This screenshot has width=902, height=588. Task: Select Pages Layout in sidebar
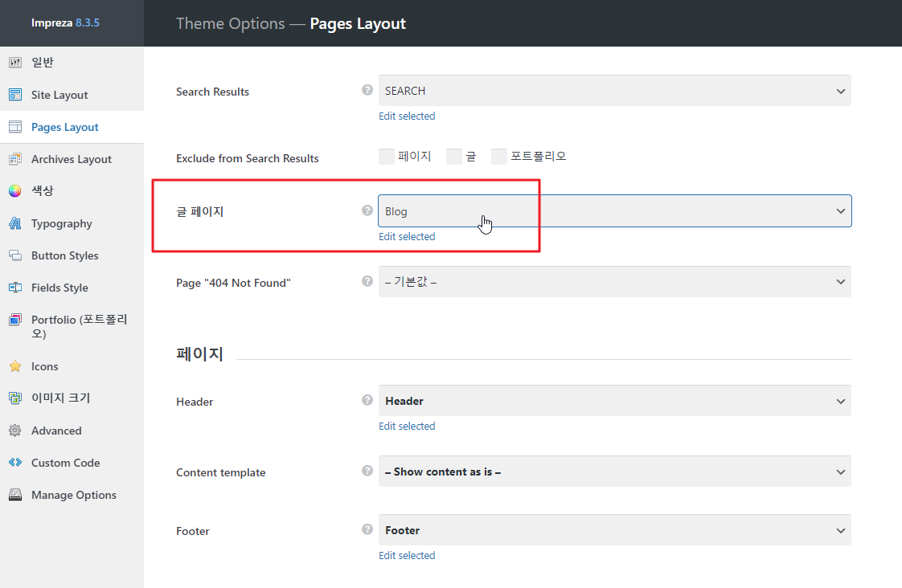click(x=72, y=127)
